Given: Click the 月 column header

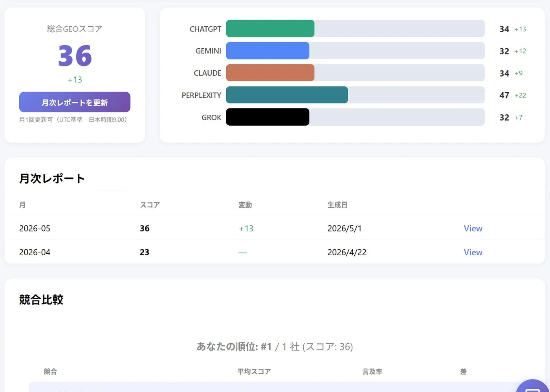Looking at the screenshot, I should [22, 205].
